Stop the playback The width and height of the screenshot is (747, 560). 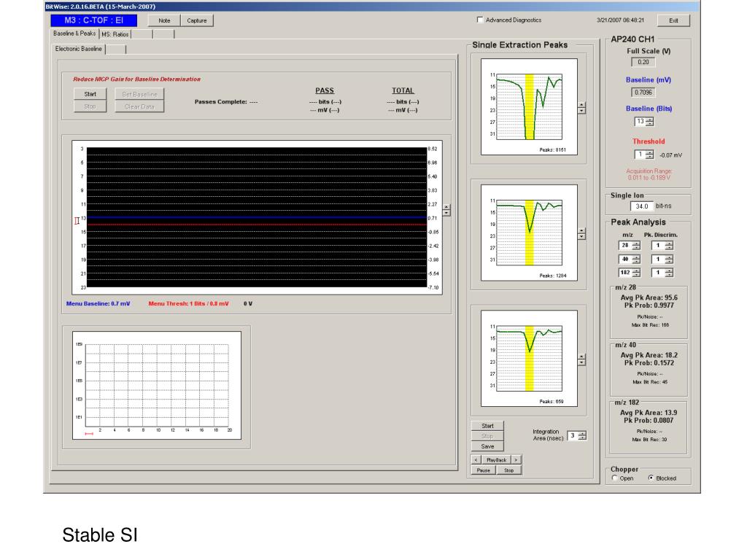(508, 470)
